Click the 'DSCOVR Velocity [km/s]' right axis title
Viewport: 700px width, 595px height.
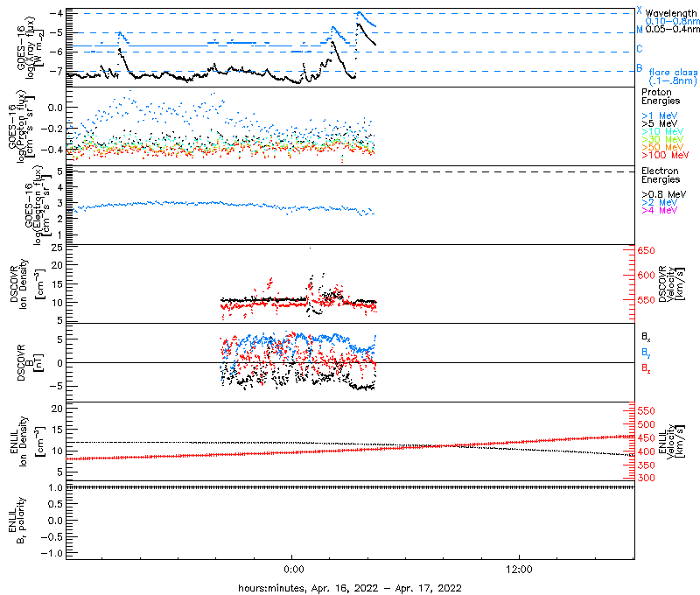671,283
